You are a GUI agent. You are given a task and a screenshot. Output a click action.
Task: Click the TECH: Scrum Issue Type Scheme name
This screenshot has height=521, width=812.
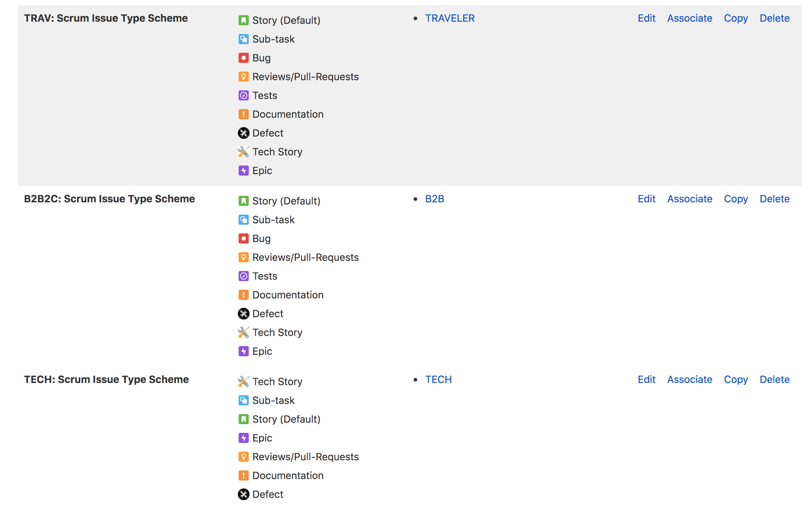pyautogui.click(x=106, y=379)
